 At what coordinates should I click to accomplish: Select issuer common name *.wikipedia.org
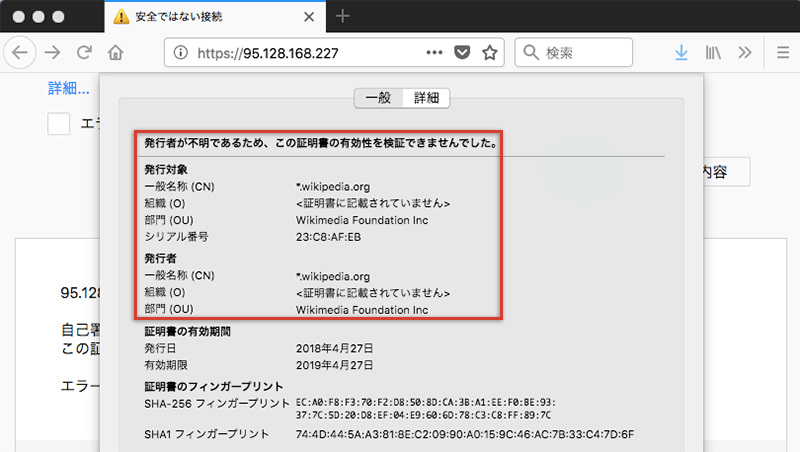(x=333, y=277)
